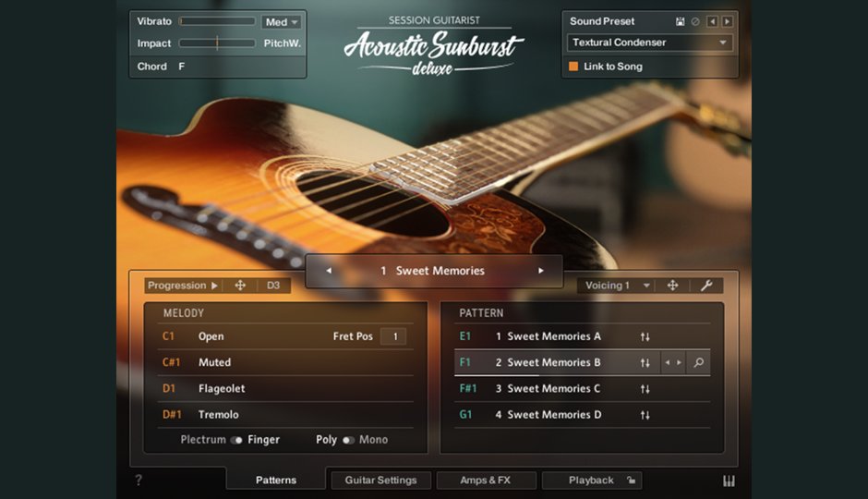
Task: Switch the Plectrum/Finger toggle
Action: pyautogui.click(x=237, y=441)
